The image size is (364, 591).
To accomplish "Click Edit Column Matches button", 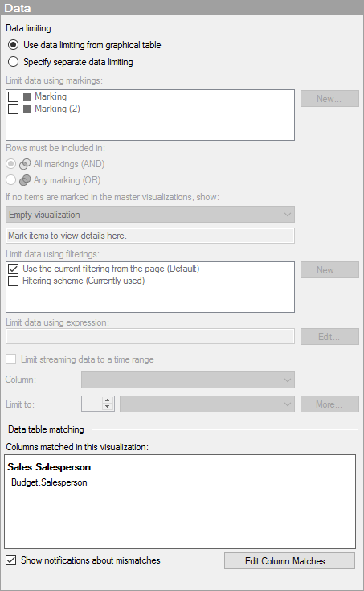I will [289, 561].
